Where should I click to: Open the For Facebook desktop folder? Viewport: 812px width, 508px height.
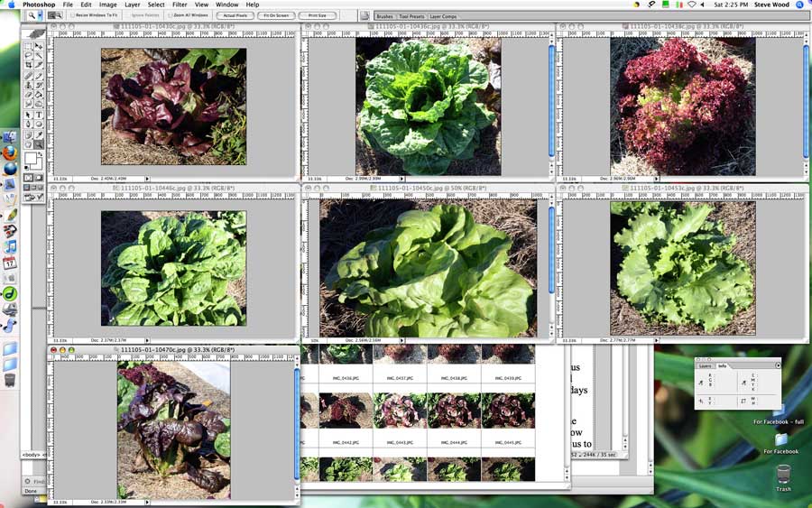point(781,444)
